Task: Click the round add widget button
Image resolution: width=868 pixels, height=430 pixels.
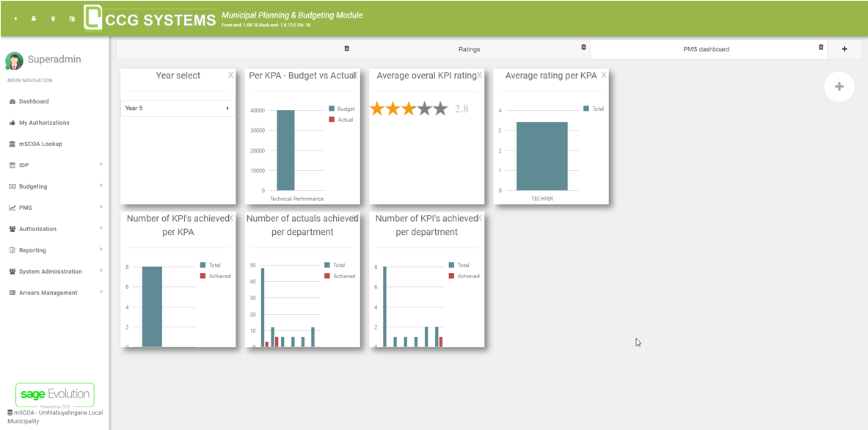Action: point(839,87)
